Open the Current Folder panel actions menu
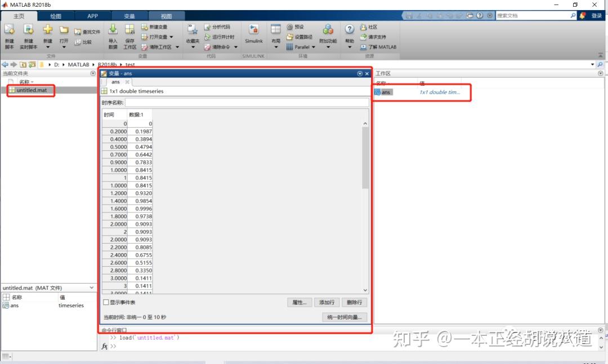The height and width of the screenshot is (364, 608). tap(93, 73)
